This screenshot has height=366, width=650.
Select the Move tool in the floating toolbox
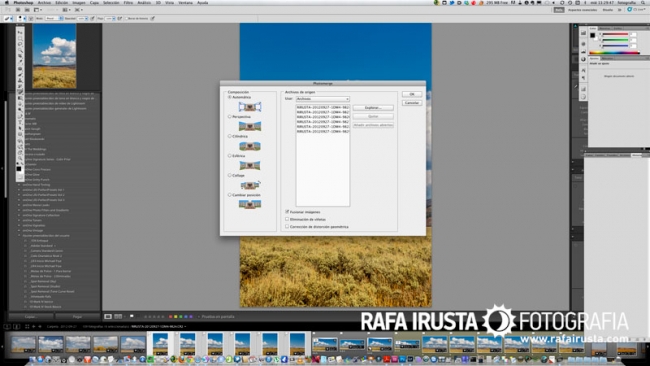click(20, 32)
